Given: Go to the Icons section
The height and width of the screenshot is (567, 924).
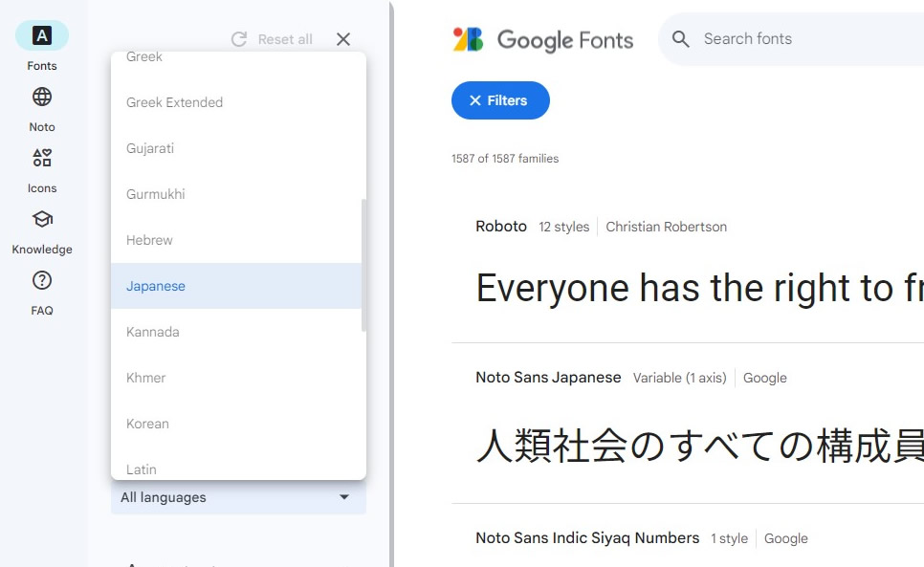Looking at the screenshot, I should pyautogui.click(x=42, y=159).
